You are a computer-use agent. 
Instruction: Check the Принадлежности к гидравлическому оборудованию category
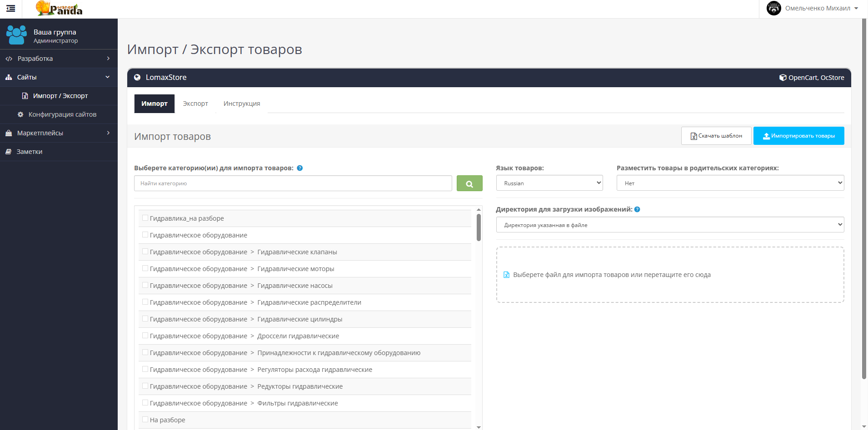tap(145, 352)
